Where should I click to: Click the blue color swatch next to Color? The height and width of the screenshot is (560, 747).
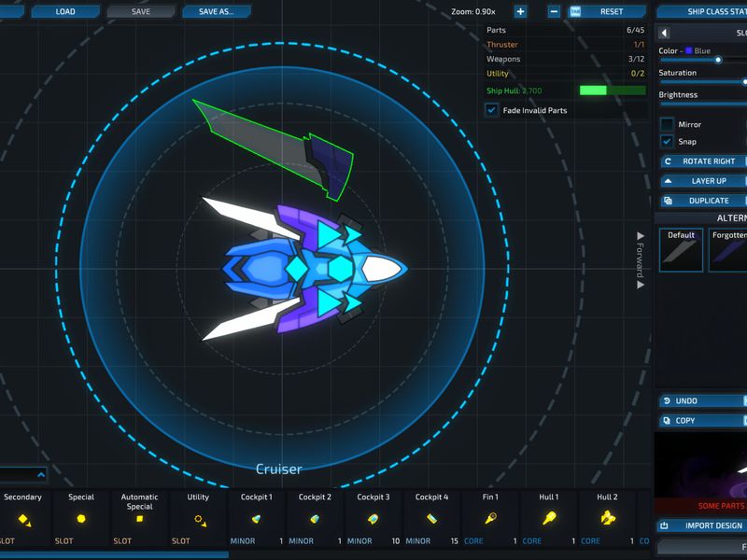pos(689,50)
